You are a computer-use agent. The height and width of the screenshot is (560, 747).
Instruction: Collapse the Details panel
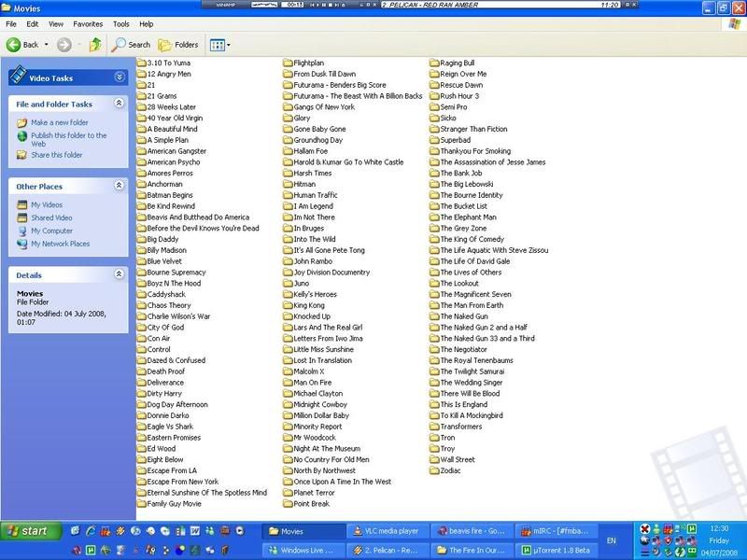(x=120, y=273)
